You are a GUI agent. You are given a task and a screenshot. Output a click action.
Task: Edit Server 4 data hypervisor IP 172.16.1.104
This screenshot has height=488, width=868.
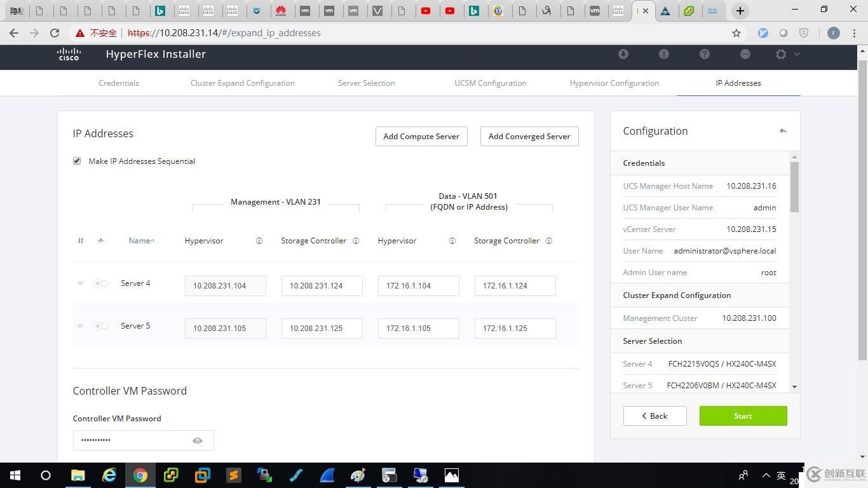tap(419, 286)
